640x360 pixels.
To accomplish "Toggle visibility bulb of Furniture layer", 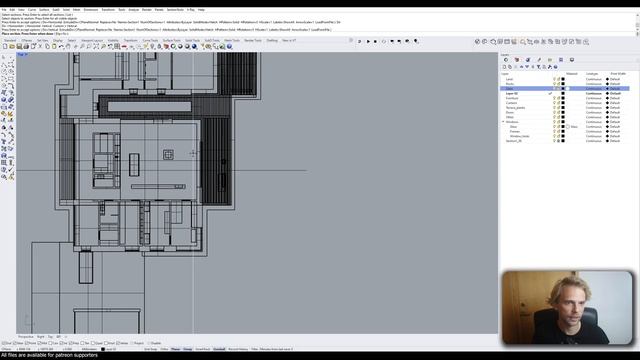I will [554, 98].
